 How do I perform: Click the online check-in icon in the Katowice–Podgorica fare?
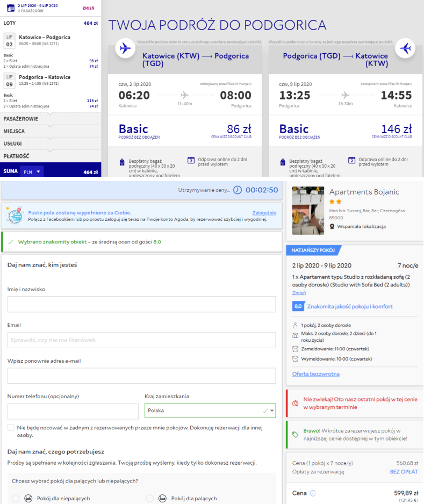tap(191, 161)
